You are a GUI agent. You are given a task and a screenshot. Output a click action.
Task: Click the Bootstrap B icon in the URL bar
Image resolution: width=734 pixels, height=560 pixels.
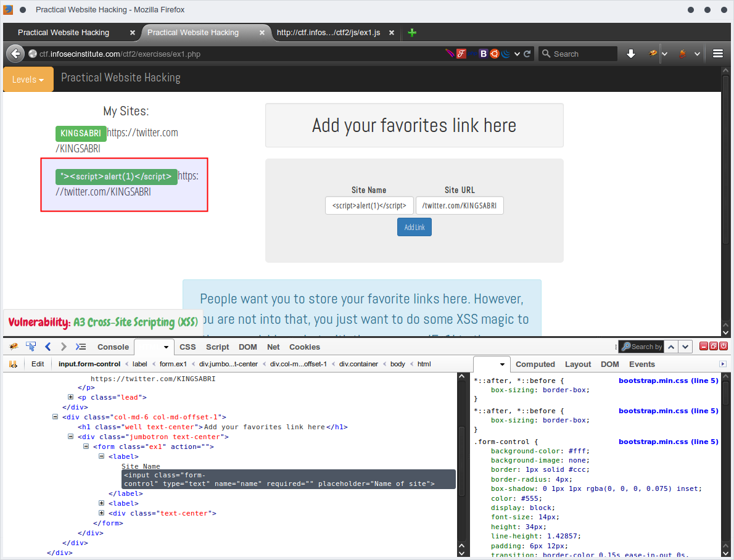coord(484,54)
